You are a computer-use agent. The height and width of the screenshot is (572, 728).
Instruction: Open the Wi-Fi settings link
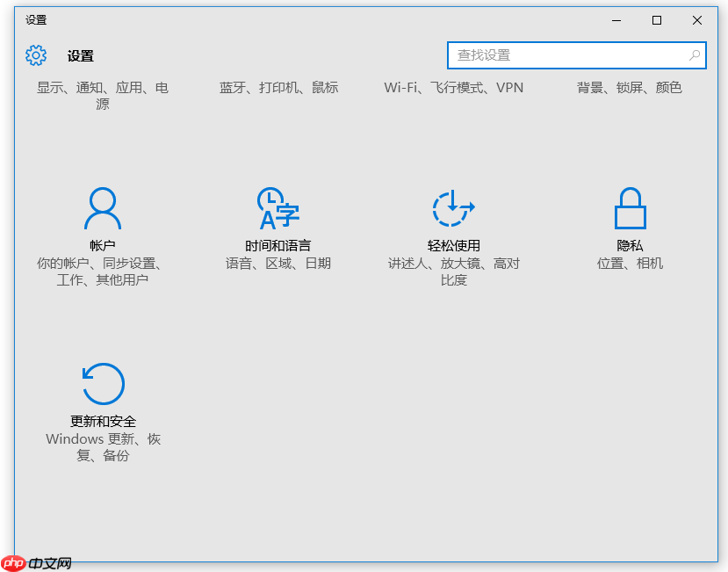coord(400,87)
